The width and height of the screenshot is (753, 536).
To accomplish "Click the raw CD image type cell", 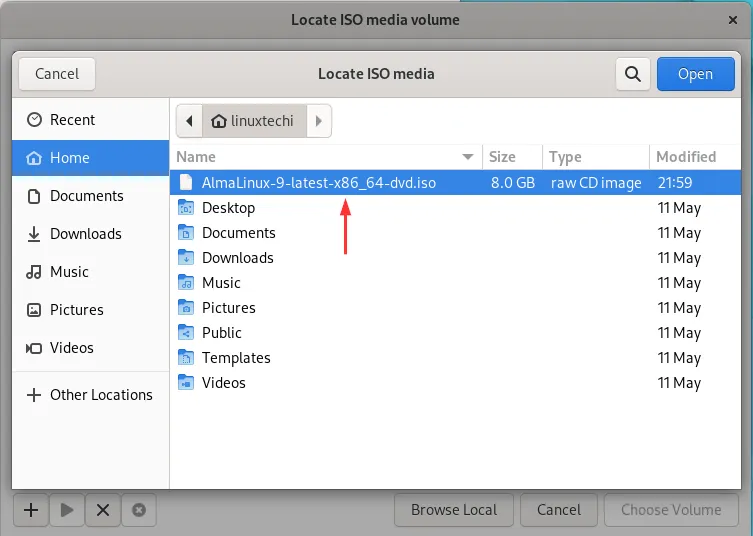I will tap(596, 183).
